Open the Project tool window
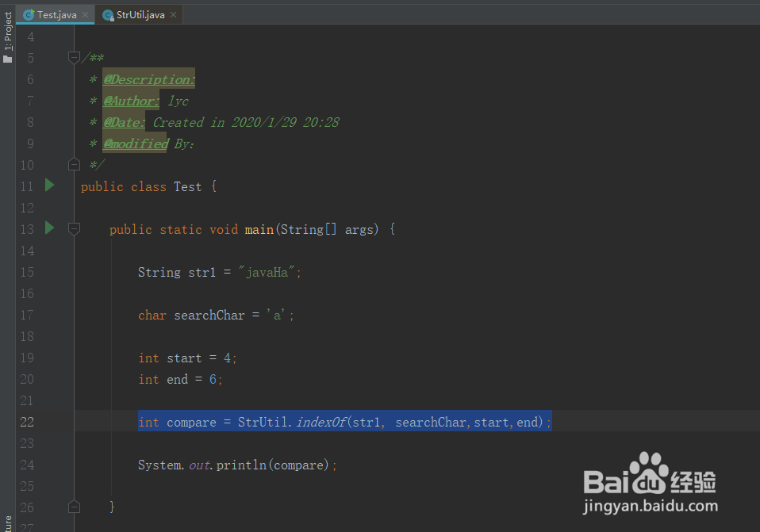The width and height of the screenshot is (760, 532). [x=8, y=37]
